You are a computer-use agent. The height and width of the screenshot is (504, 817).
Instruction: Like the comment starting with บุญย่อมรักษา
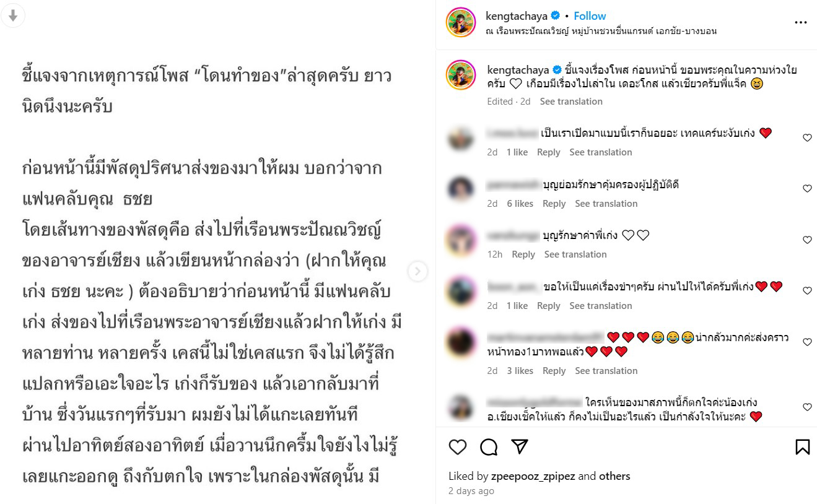click(807, 189)
